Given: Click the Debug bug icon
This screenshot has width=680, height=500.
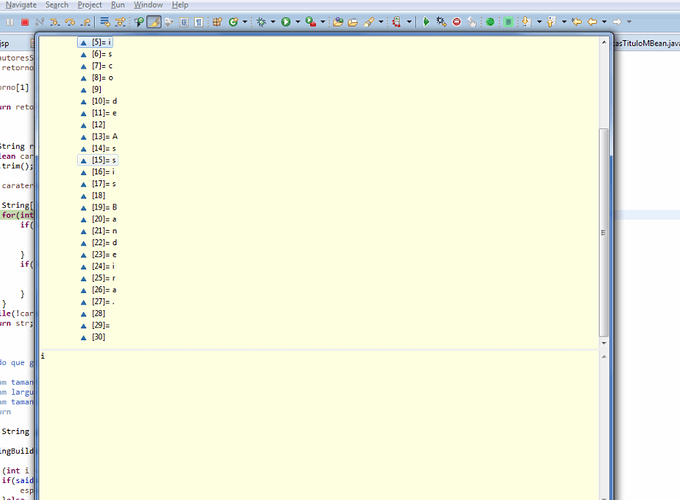Looking at the screenshot, I should pos(261,22).
